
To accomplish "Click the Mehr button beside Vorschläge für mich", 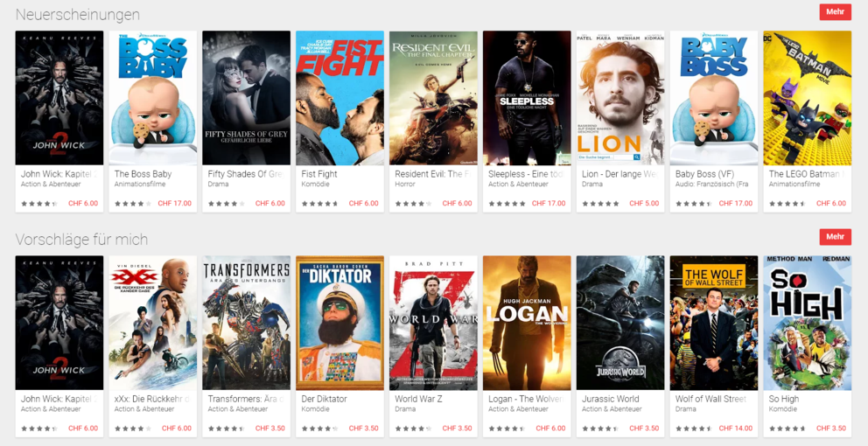I will tap(836, 237).
